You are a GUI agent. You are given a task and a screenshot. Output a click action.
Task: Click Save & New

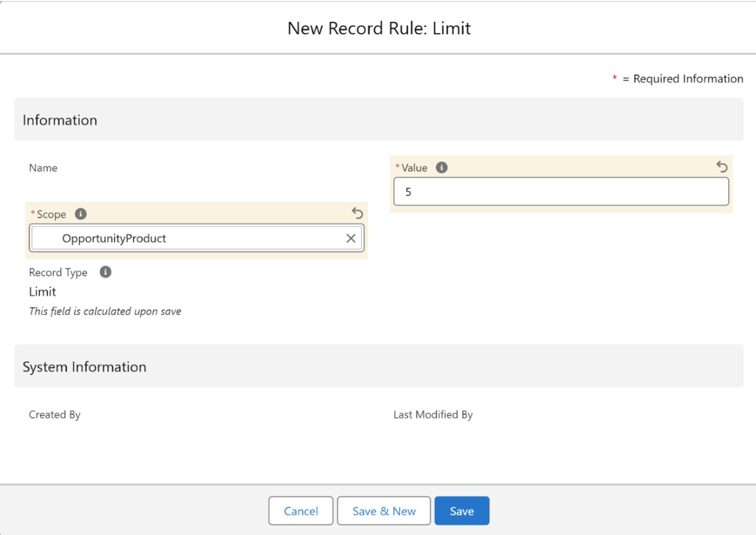384,511
